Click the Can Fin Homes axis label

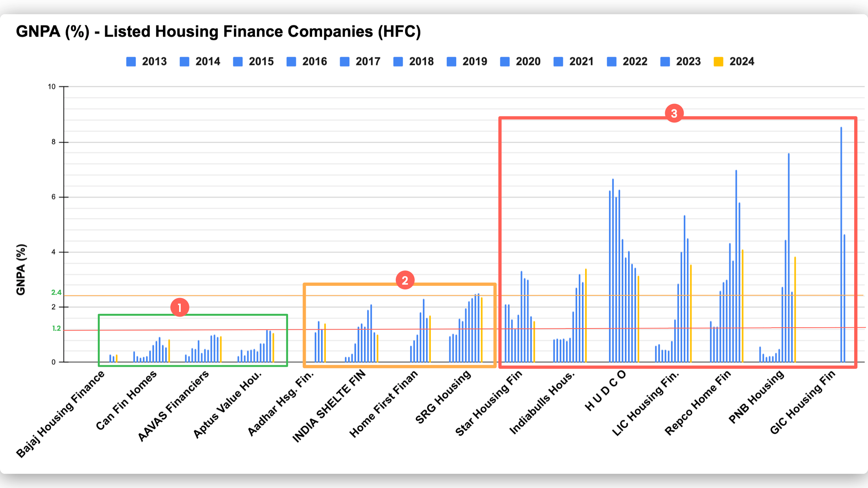pyautogui.click(x=126, y=400)
